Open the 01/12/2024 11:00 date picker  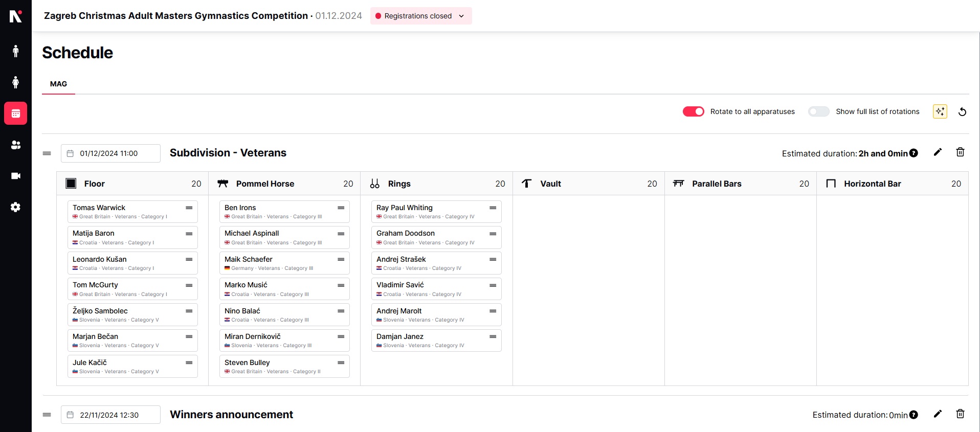point(110,153)
